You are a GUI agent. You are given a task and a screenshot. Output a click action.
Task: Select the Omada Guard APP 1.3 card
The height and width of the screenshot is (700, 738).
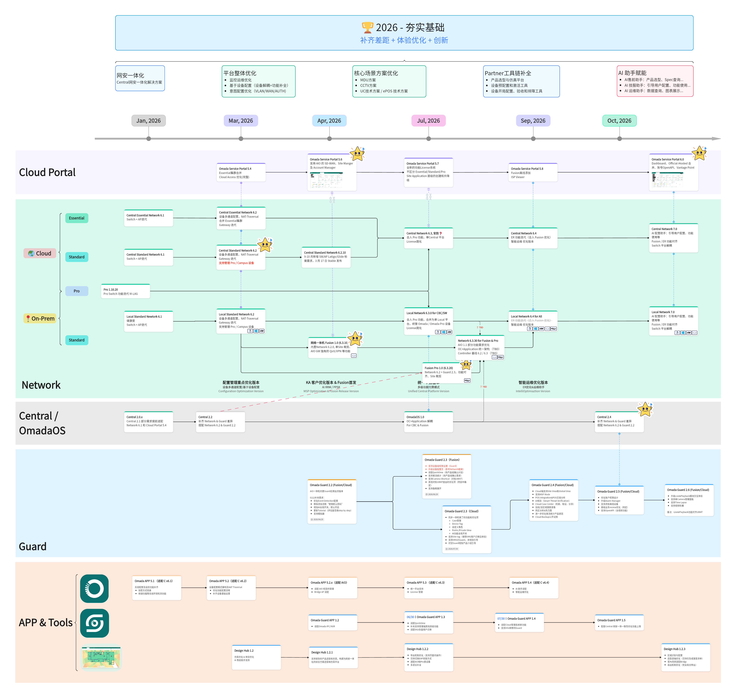(x=429, y=622)
